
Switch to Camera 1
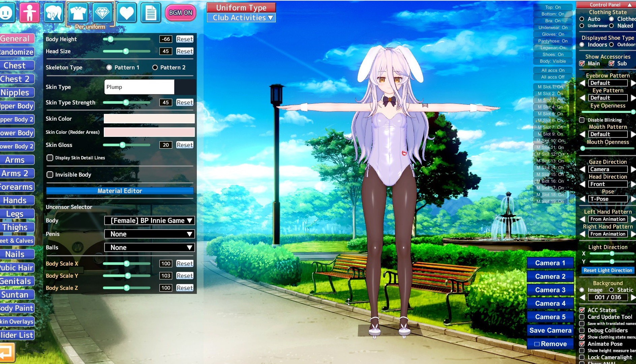pos(550,263)
